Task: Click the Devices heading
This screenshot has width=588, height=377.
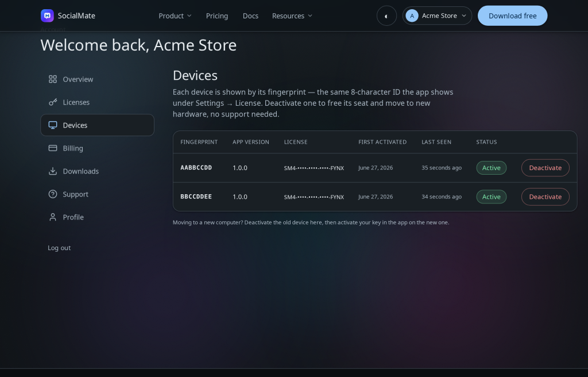Action: [x=195, y=75]
